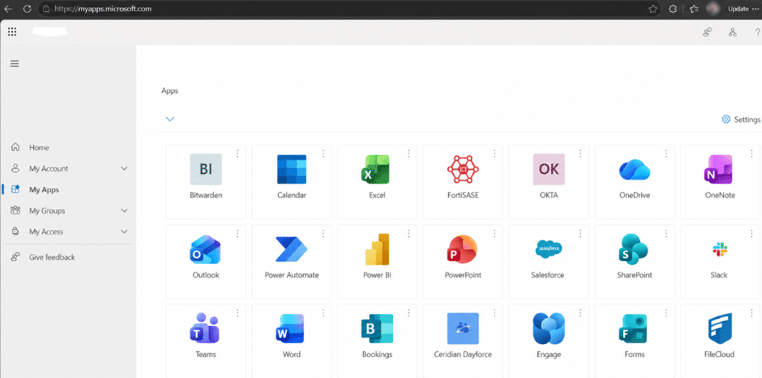Expand the My Access section
The width and height of the screenshot is (762, 378).
click(x=124, y=232)
